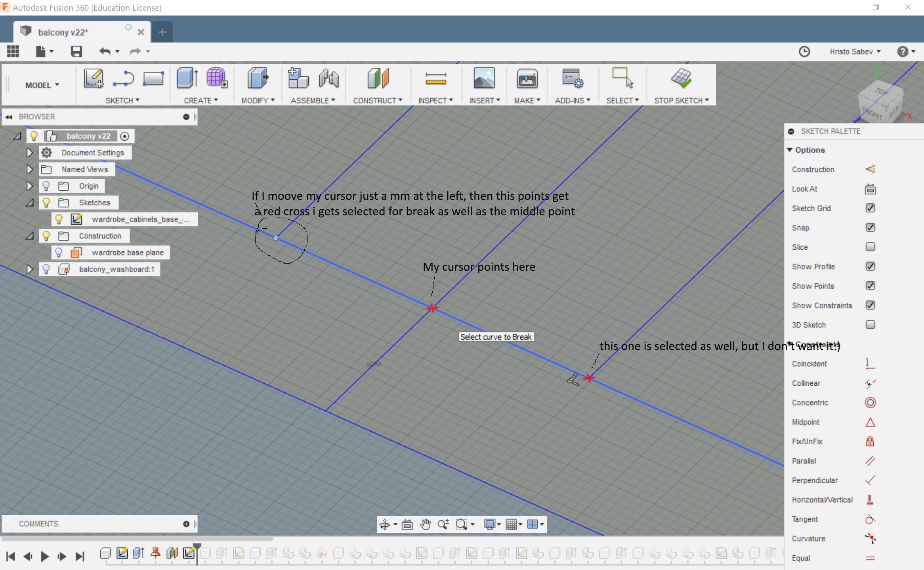Image resolution: width=924 pixels, height=570 pixels.
Task: Open the SELECT dropdown menu
Action: point(622,100)
